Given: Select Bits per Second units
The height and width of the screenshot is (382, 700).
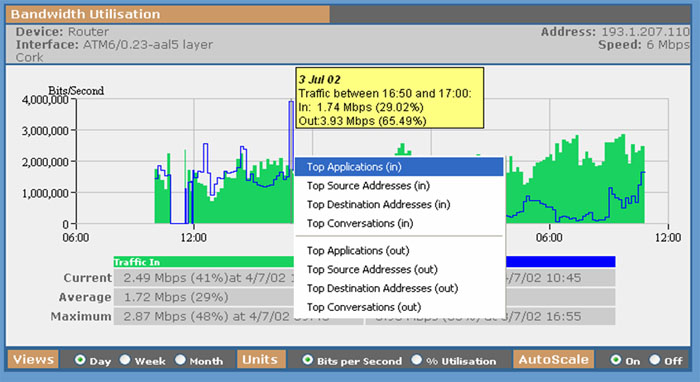Looking at the screenshot, I should click(x=308, y=360).
